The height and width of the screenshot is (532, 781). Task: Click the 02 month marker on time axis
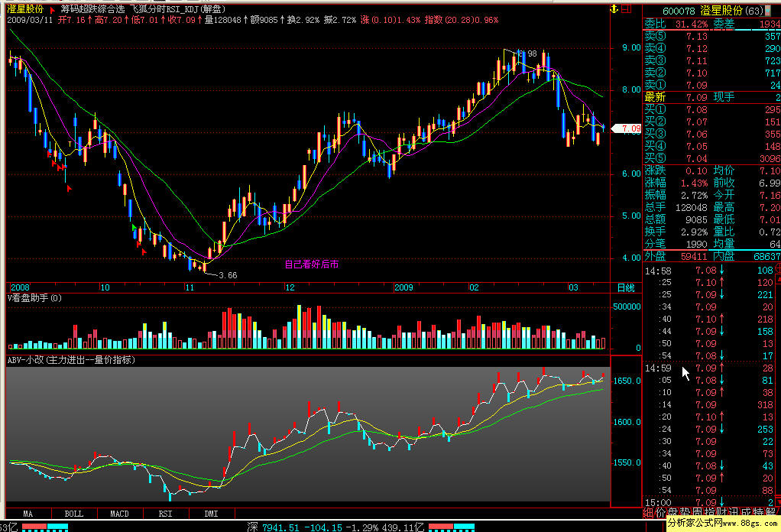[474, 287]
